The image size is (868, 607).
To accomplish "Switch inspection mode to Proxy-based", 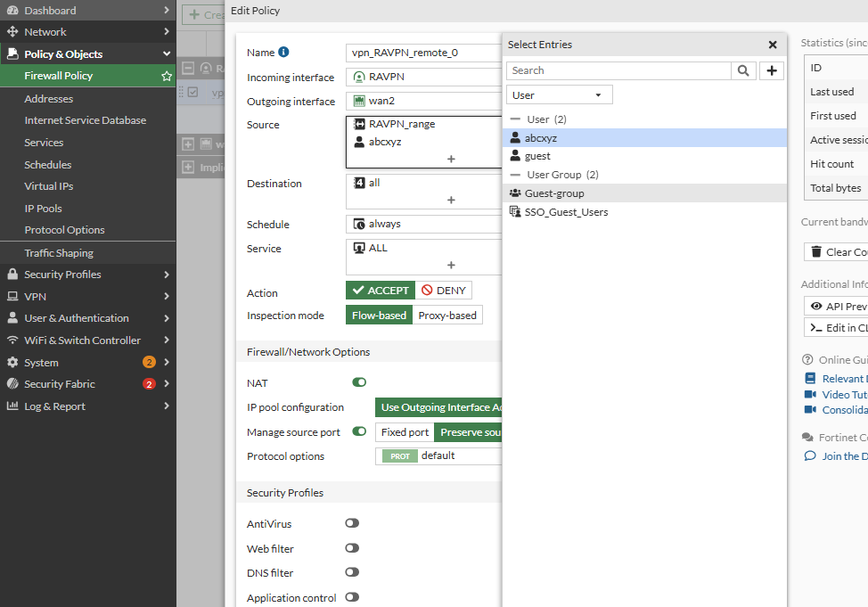I will point(446,316).
